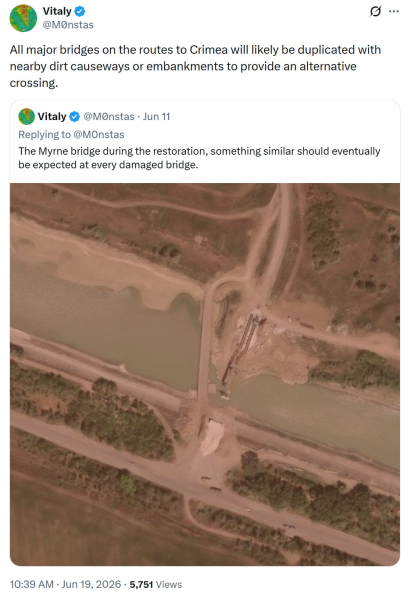
Task: Open the quoted tweet's @M0nstas handle
Action: tap(109, 116)
